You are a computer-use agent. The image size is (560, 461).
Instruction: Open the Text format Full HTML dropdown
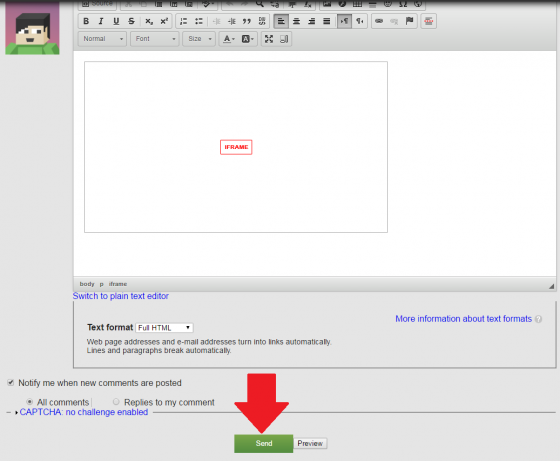[165, 328]
